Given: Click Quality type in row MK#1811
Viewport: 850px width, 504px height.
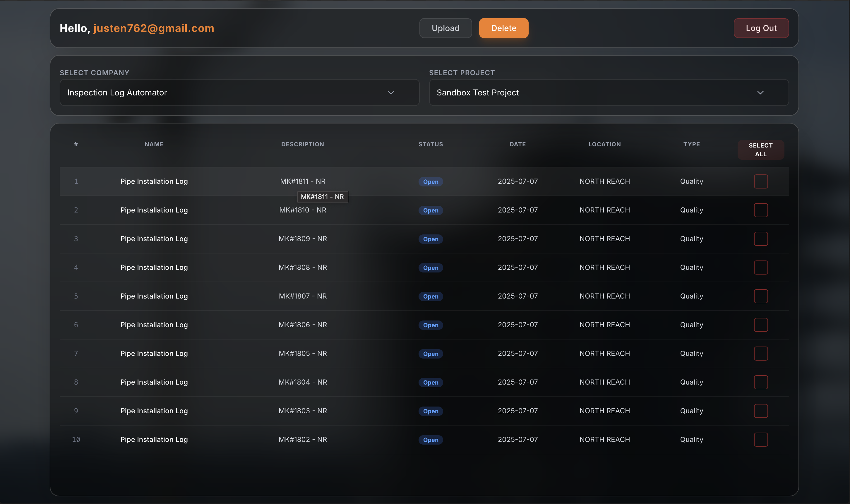Looking at the screenshot, I should (691, 181).
